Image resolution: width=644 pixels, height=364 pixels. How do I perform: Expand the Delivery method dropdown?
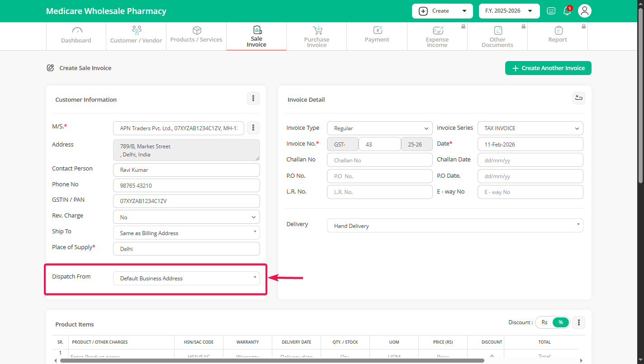(455, 226)
